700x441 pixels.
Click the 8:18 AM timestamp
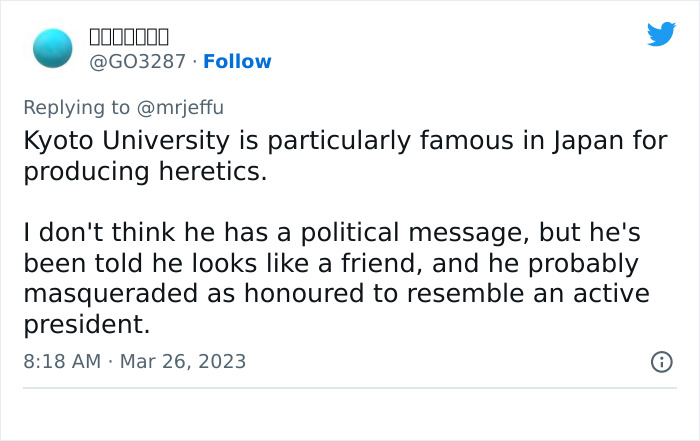tap(62, 361)
